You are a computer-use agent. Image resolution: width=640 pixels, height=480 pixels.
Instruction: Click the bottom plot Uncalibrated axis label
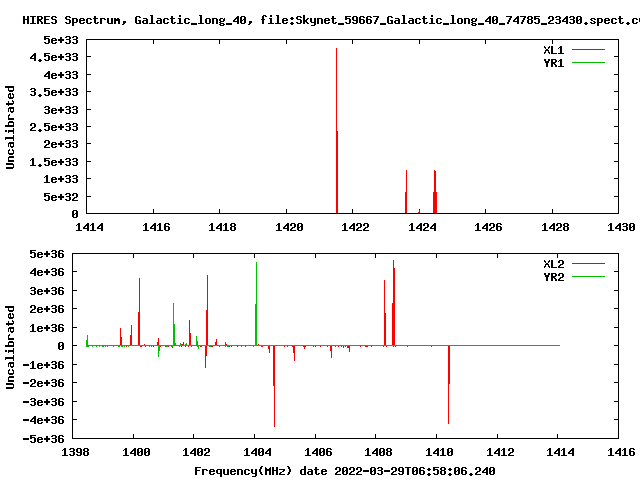(x=10, y=347)
